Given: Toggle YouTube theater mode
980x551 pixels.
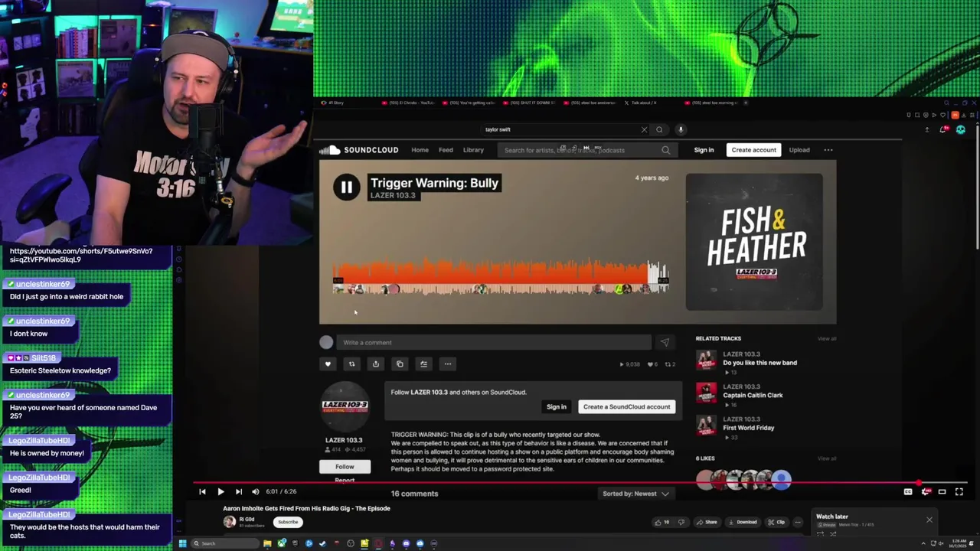Looking at the screenshot, I should 942,492.
